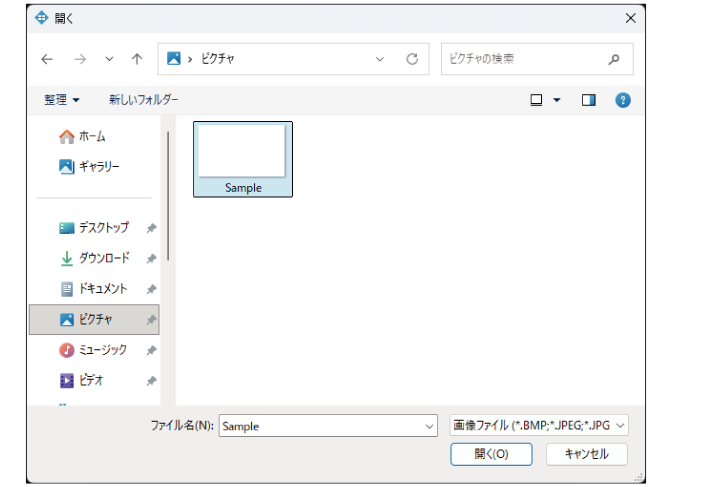
Task: Click ピクチャ in the address bar path
Action: tap(218, 59)
